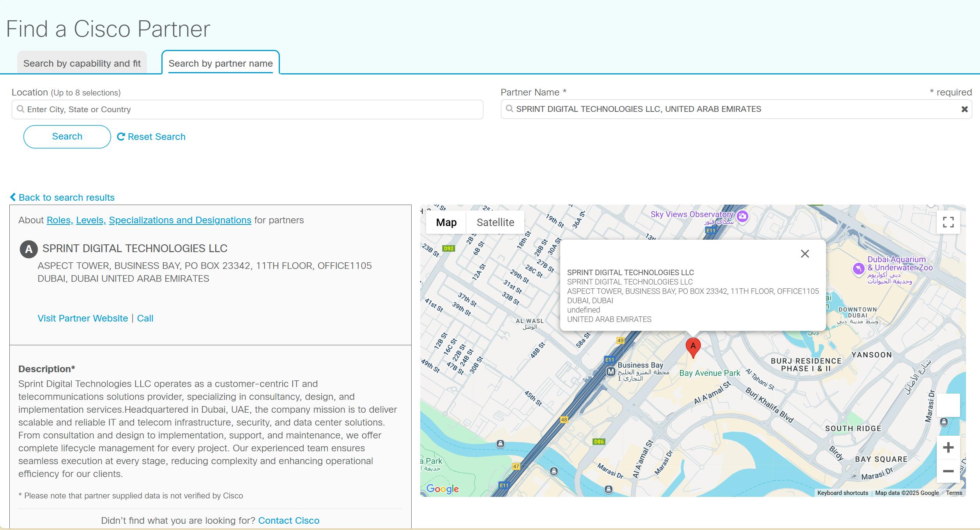
Task: Switch map to Satellite view
Action: pyautogui.click(x=495, y=223)
